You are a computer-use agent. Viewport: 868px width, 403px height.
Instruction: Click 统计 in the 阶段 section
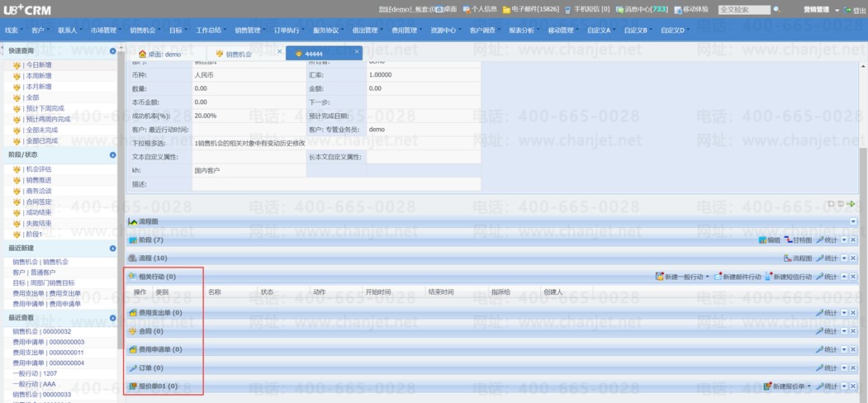[827, 240]
